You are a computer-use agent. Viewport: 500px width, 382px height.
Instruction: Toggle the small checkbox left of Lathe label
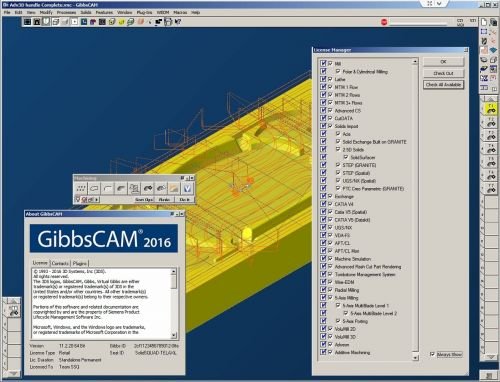[330, 79]
